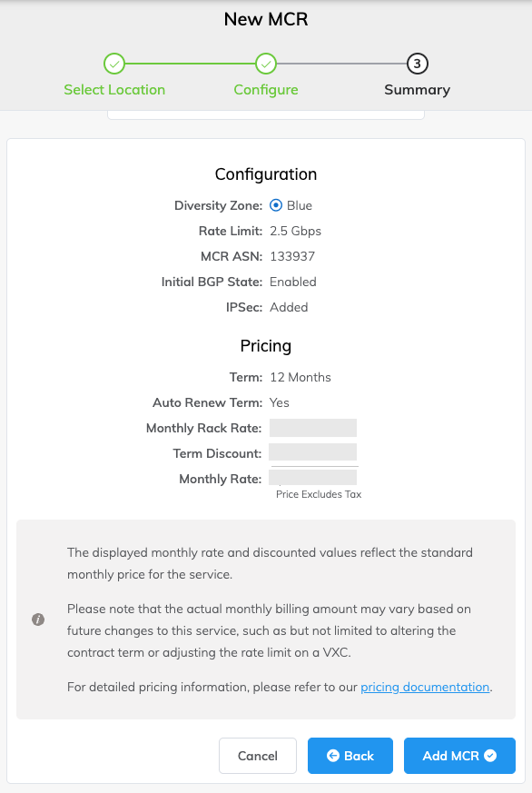Screen dimensions: 532x793
Task: Click the checkmark icon on Add MCR
Action: tap(490, 756)
